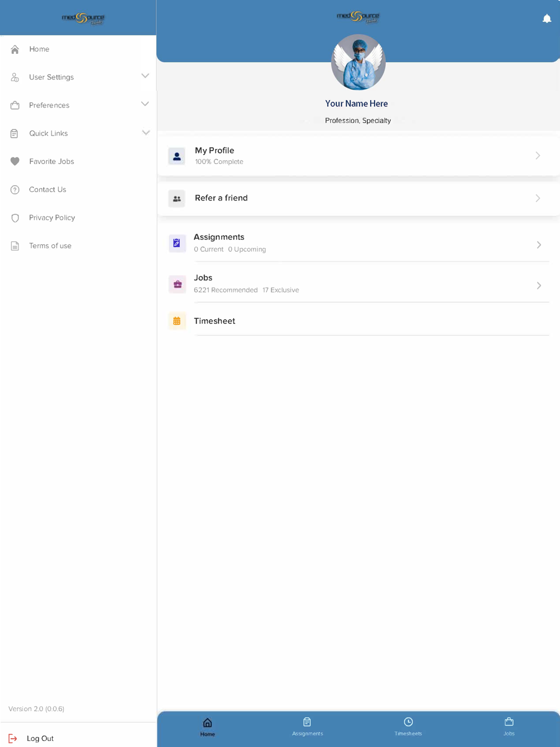Open Jobs list via its right arrow
Screen dimensions: 560x747
click(539, 286)
